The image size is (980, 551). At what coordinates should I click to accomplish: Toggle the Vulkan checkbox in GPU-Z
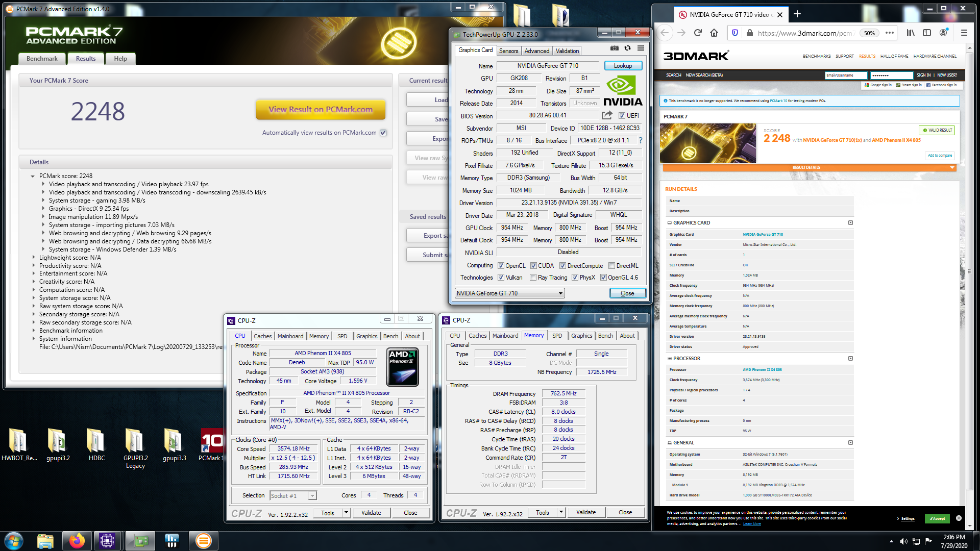coord(501,278)
